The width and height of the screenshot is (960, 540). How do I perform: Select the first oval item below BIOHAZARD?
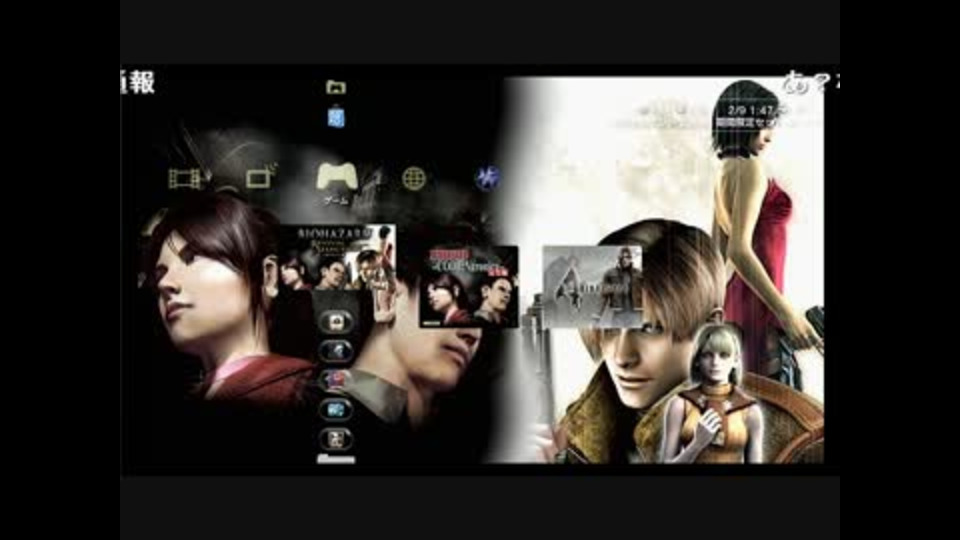click(x=336, y=321)
